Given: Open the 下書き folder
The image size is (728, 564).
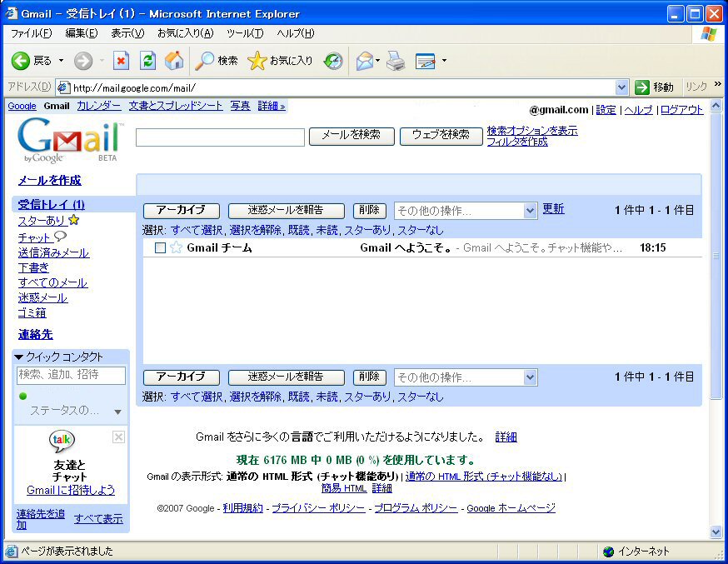Looking at the screenshot, I should pos(33,268).
